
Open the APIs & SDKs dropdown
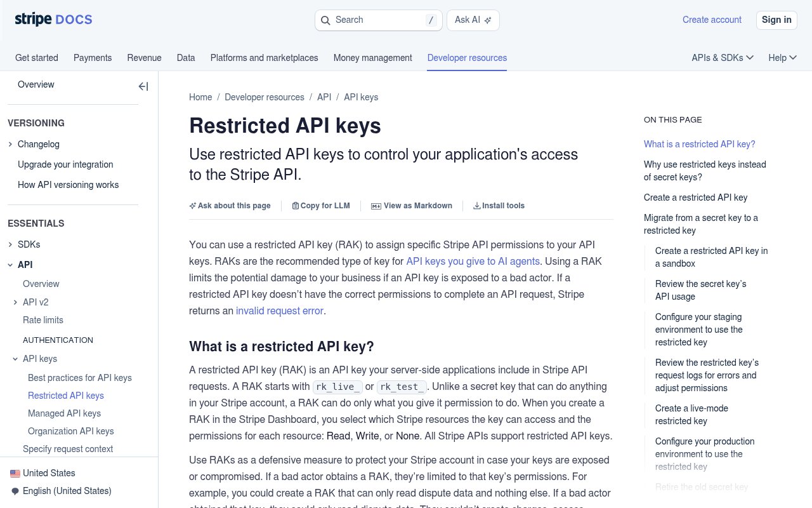(723, 58)
